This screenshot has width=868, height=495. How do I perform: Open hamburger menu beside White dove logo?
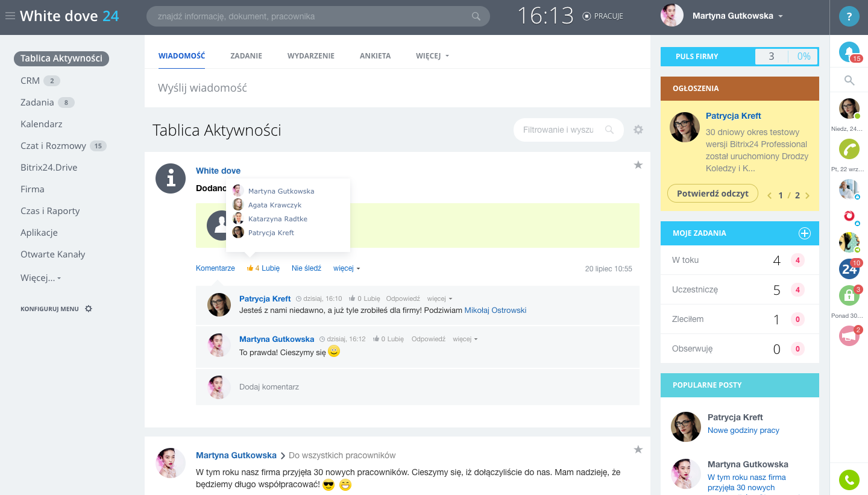[10, 16]
